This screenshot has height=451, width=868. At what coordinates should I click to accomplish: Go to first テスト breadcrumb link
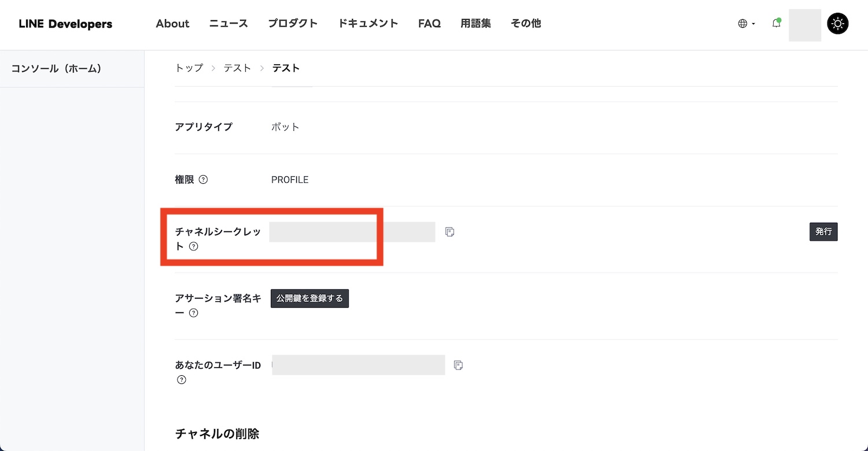[238, 68]
